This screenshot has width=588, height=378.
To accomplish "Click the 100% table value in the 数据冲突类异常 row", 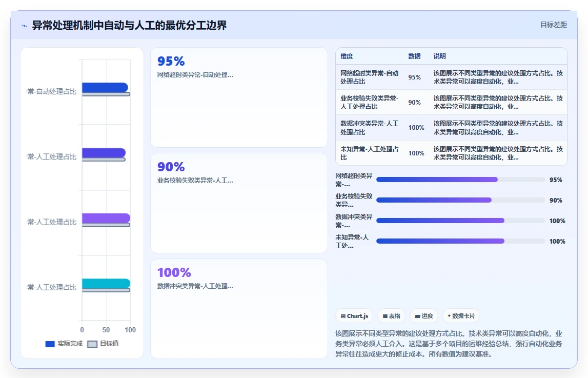I will point(416,128).
